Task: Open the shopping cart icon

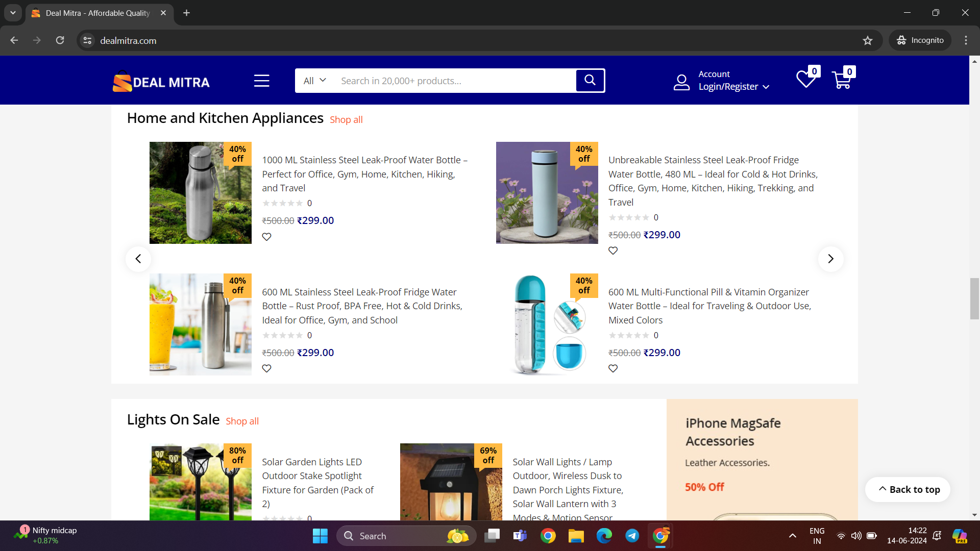Action: (841, 80)
